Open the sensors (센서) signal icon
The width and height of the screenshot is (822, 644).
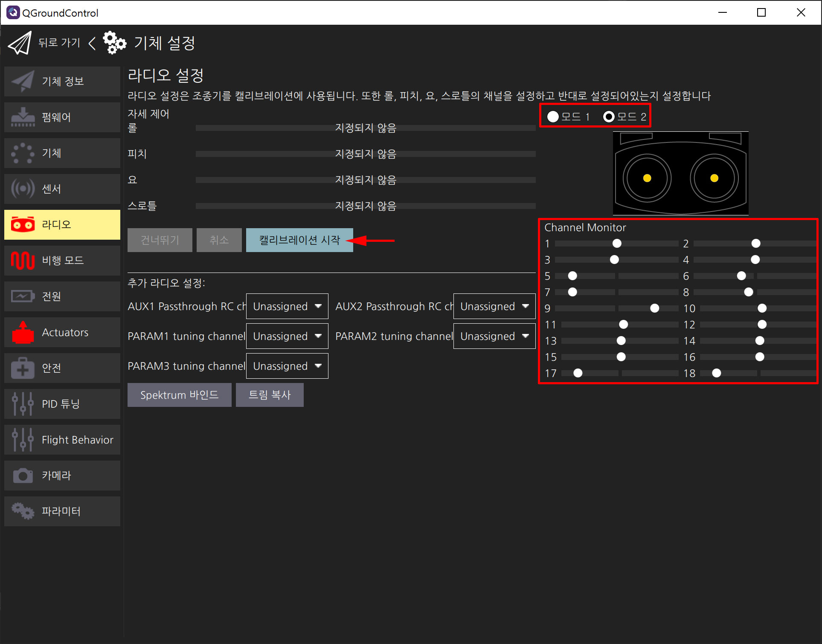[23, 189]
